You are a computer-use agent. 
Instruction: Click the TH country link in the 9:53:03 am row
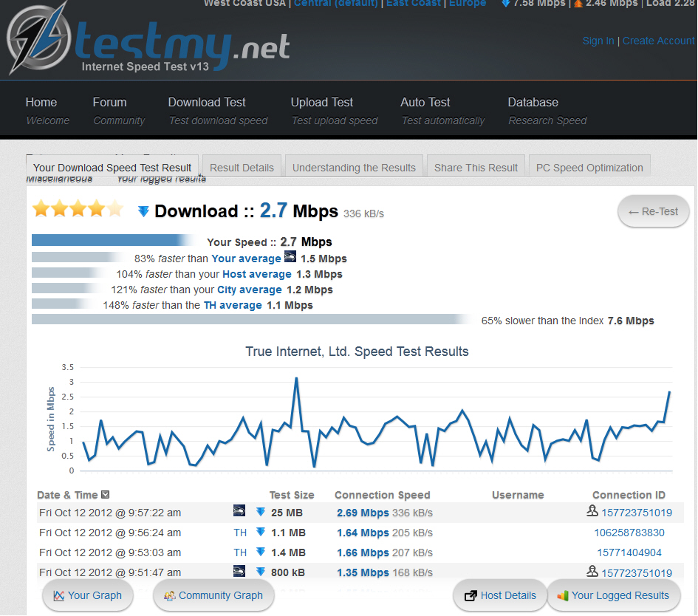click(240, 552)
